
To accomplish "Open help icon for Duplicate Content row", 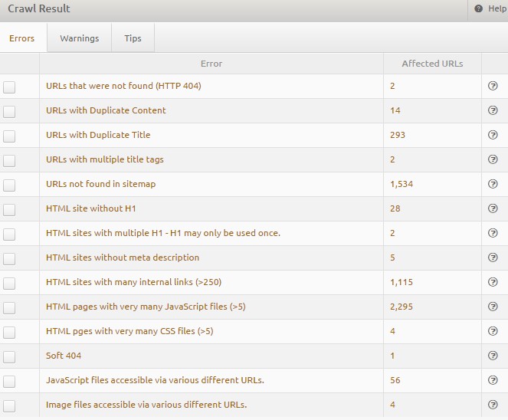I will (x=493, y=110).
